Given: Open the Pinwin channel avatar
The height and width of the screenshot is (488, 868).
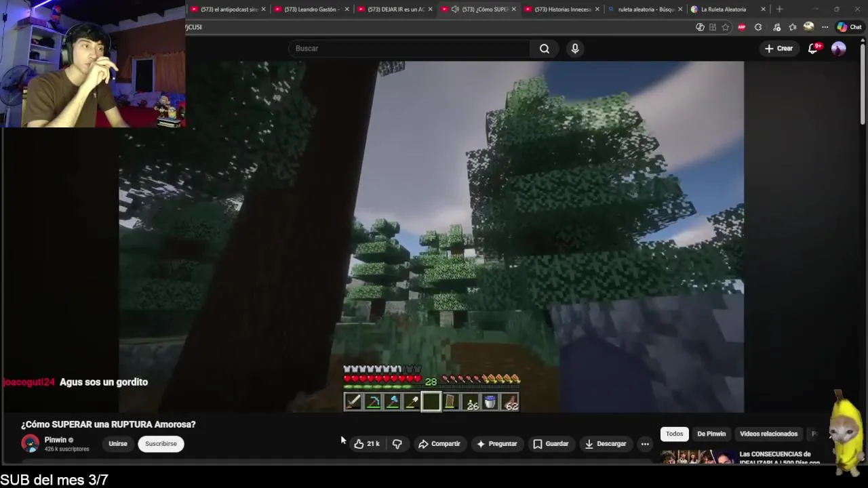Looking at the screenshot, I should pos(30,443).
